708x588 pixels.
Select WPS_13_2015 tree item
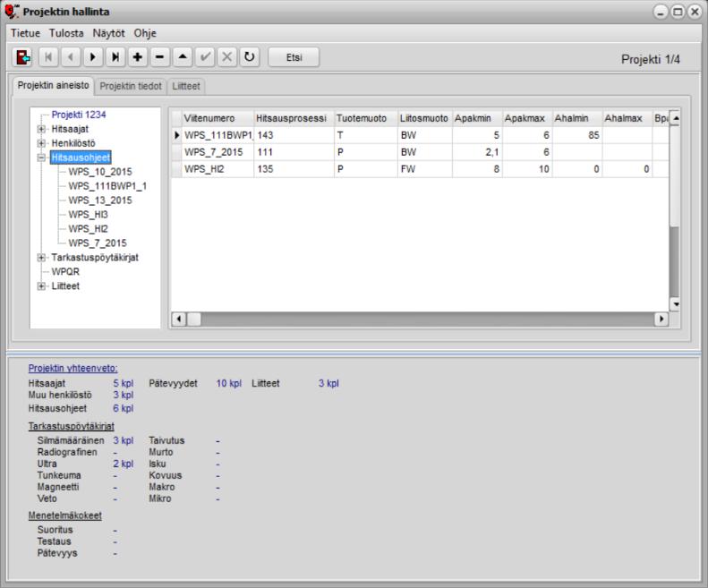point(100,200)
